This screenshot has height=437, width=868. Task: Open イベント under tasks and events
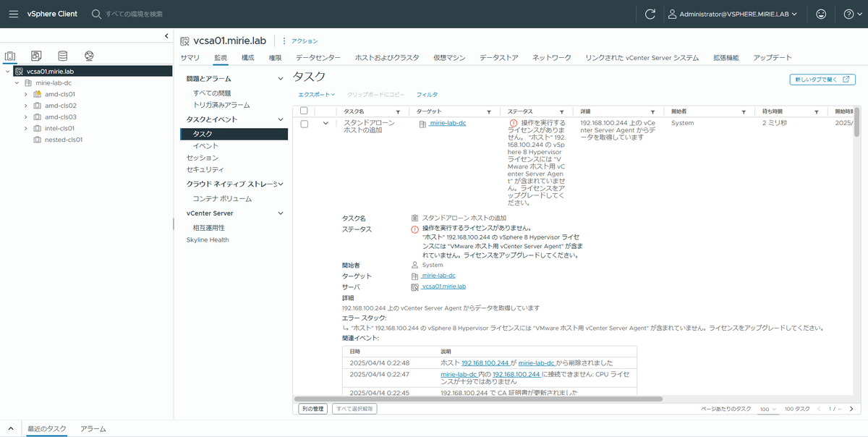click(x=205, y=146)
